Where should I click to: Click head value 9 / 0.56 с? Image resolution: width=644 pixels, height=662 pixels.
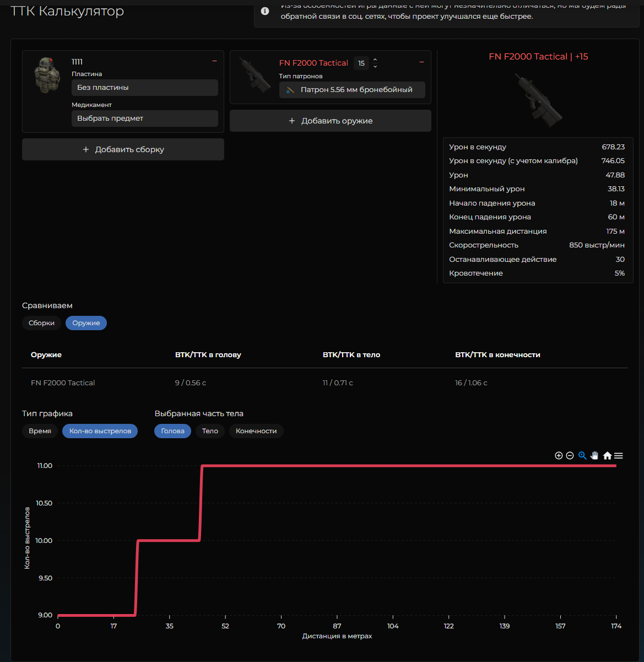point(191,383)
